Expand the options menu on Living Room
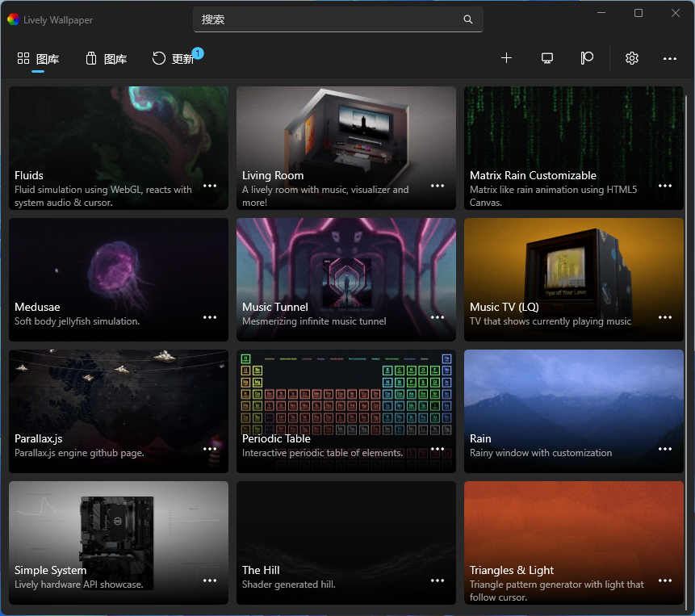Viewport: 695px width, 616px height. [x=438, y=186]
